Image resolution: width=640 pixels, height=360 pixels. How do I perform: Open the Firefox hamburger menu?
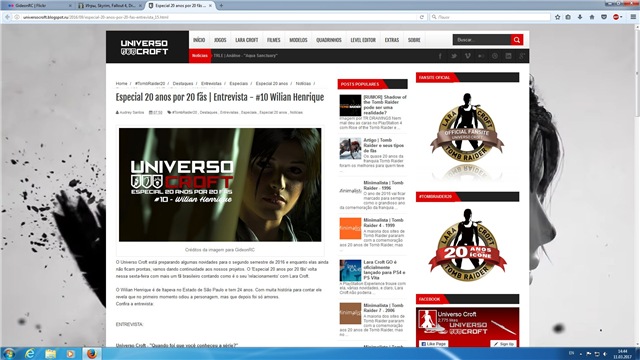(x=633, y=17)
